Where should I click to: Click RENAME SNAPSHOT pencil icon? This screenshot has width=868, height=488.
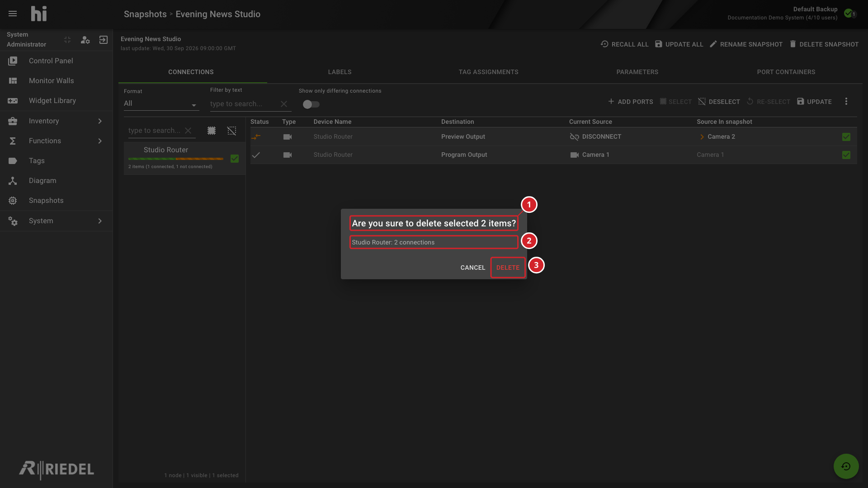[x=713, y=44]
